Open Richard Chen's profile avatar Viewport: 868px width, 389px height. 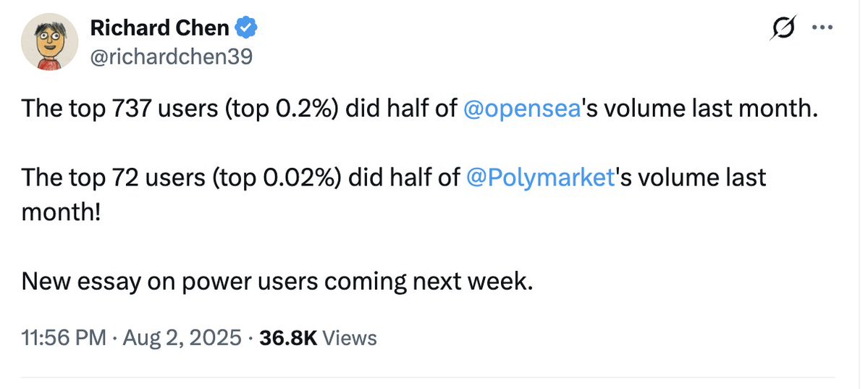coord(48,43)
